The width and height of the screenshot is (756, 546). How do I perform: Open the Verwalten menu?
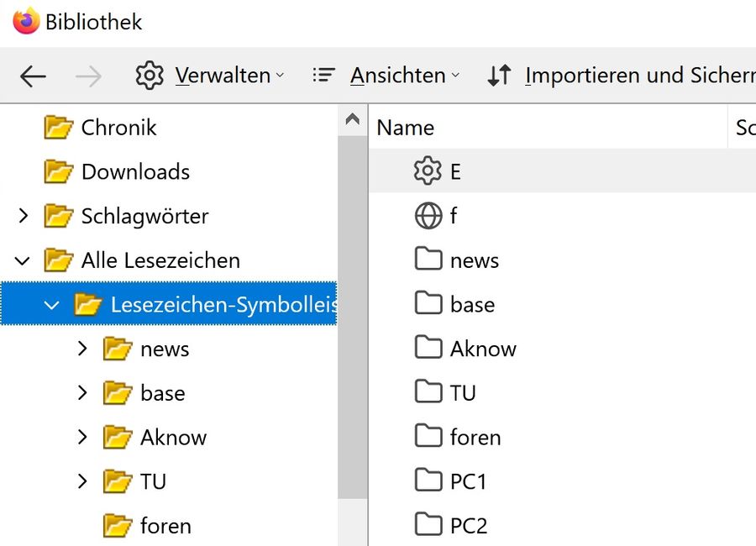coord(210,76)
